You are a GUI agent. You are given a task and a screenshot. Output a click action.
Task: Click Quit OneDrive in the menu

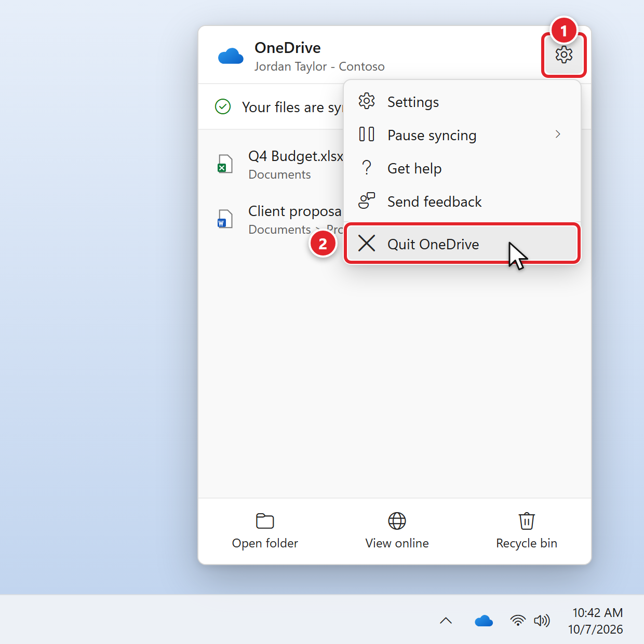(x=462, y=244)
